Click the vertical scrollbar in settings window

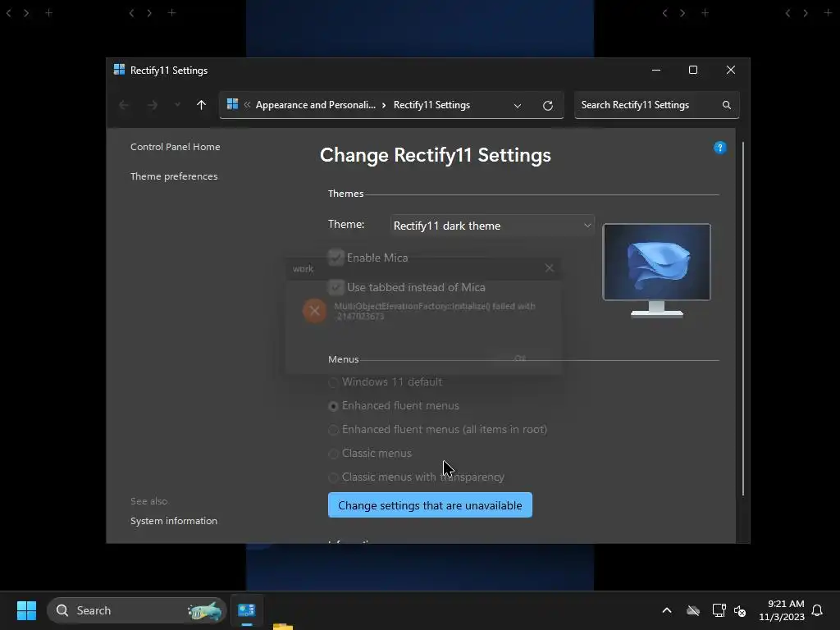pyautogui.click(x=743, y=318)
